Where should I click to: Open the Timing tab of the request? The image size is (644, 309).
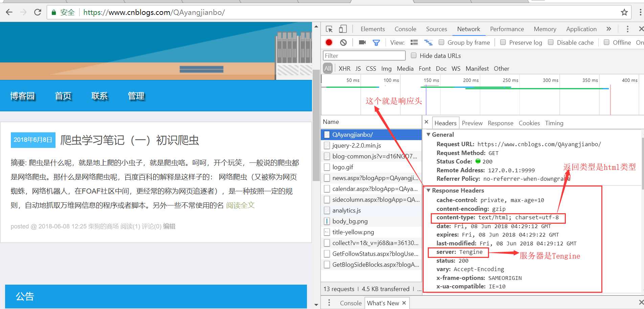tap(554, 123)
